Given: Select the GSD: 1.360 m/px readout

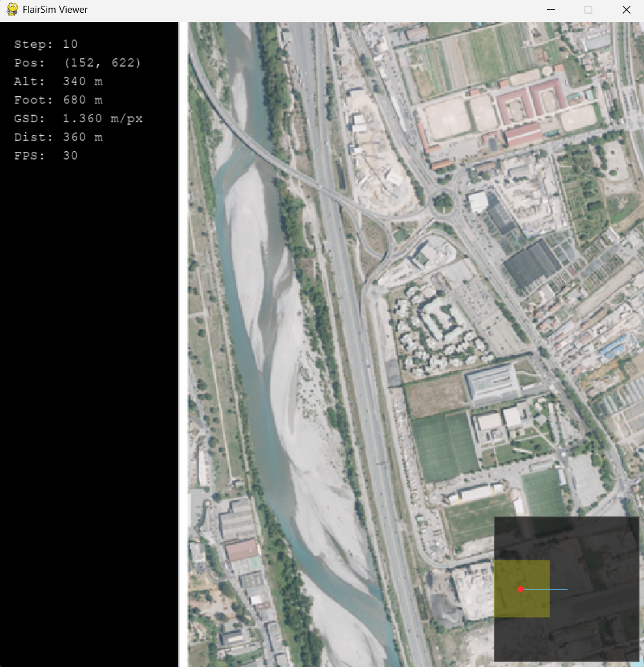Looking at the screenshot, I should [x=78, y=119].
